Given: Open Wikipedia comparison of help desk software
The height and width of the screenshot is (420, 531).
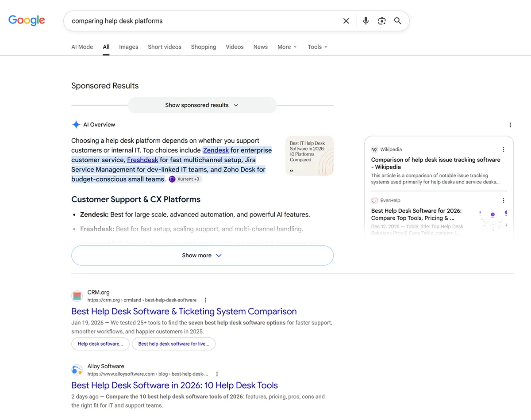Looking at the screenshot, I should point(436,163).
